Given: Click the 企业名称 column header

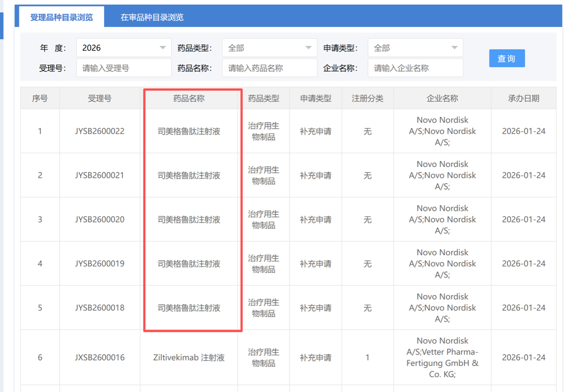Looking at the screenshot, I should (442, 98).
